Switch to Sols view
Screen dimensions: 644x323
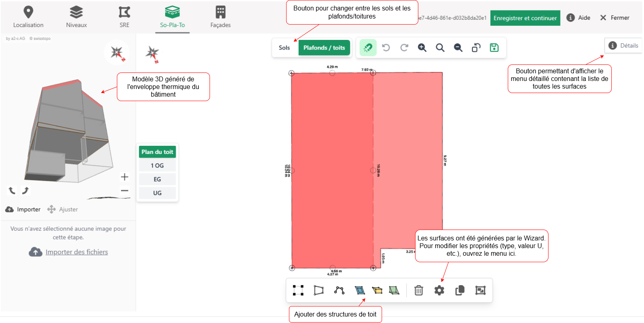pos(285,48)
